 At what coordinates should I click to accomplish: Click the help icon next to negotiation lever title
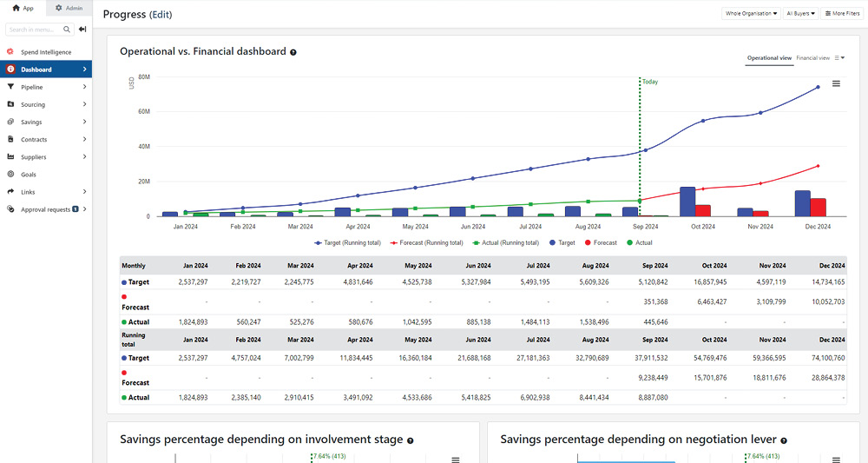coord(784,440)
